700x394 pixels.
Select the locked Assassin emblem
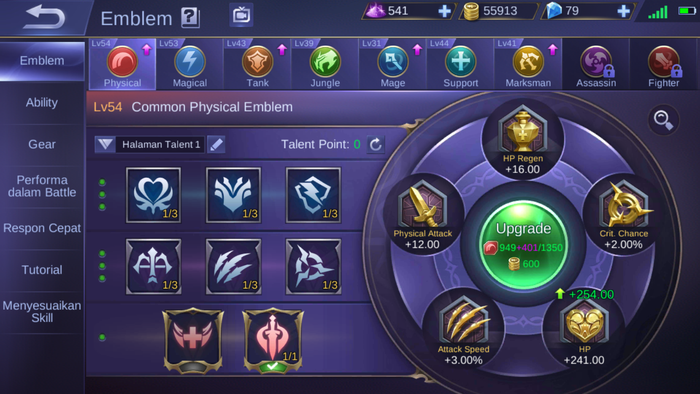[x=596, y=64]
